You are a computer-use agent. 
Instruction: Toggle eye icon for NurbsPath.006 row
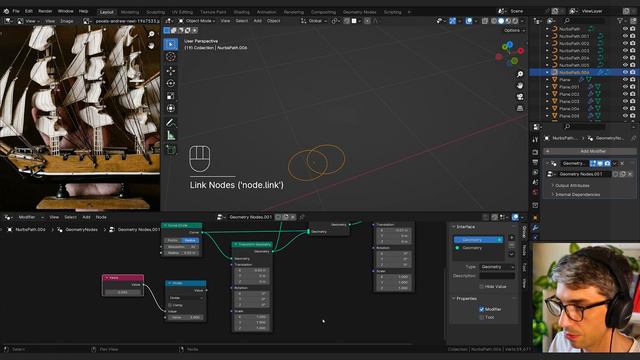[625, 72]
